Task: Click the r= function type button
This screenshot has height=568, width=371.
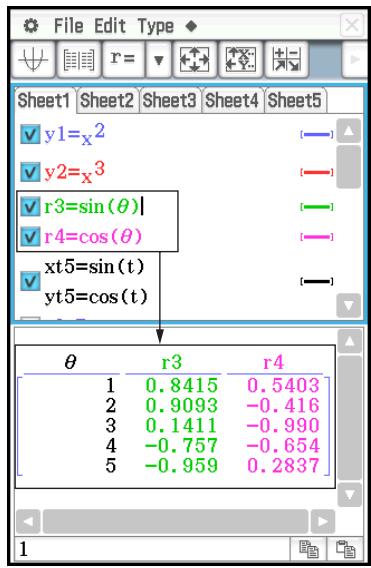Action: click(x=123, y=59)
